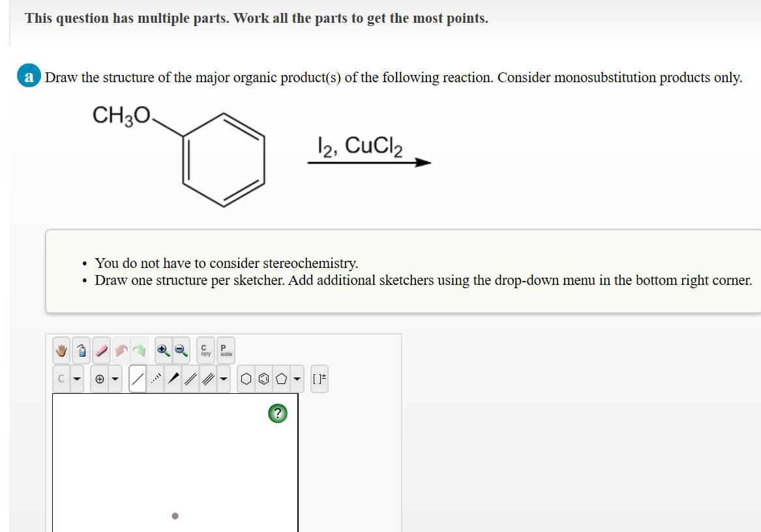Image resolution: width=761 pixels, height=532 pixels.
Task: Select the cyclohexane ring template
Action: [246, 379]
